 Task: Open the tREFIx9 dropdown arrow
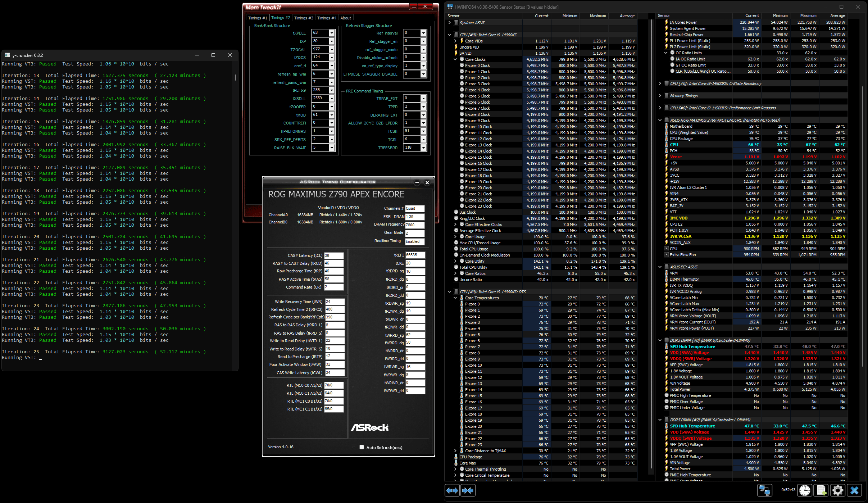pyautogui.click(x=332, y=90)
